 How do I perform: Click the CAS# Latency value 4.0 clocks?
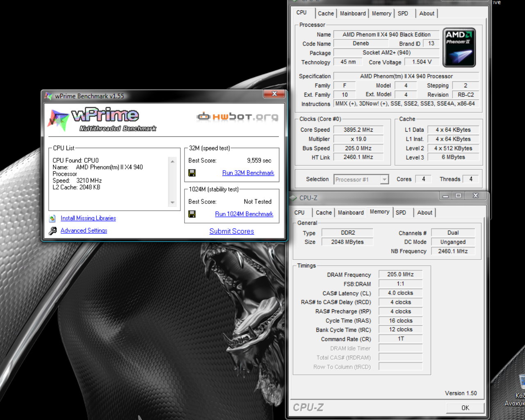coord(400,293)
